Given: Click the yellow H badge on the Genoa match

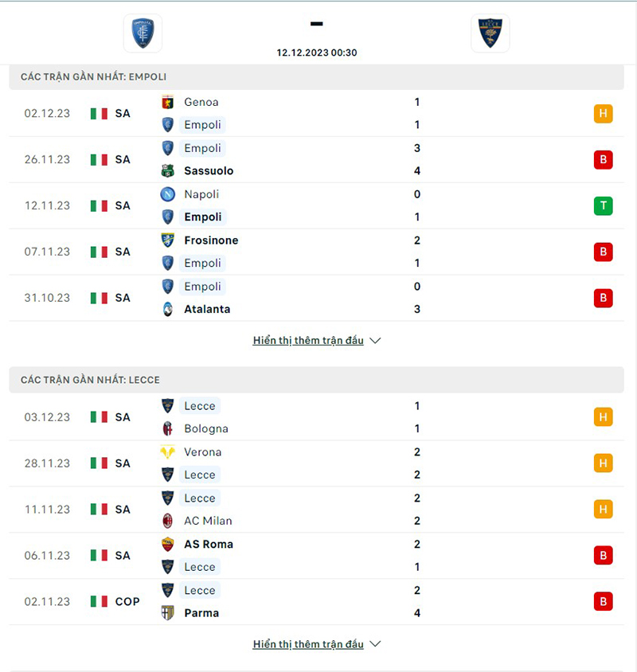Looking at the screenshot, I should coord(603,113).
